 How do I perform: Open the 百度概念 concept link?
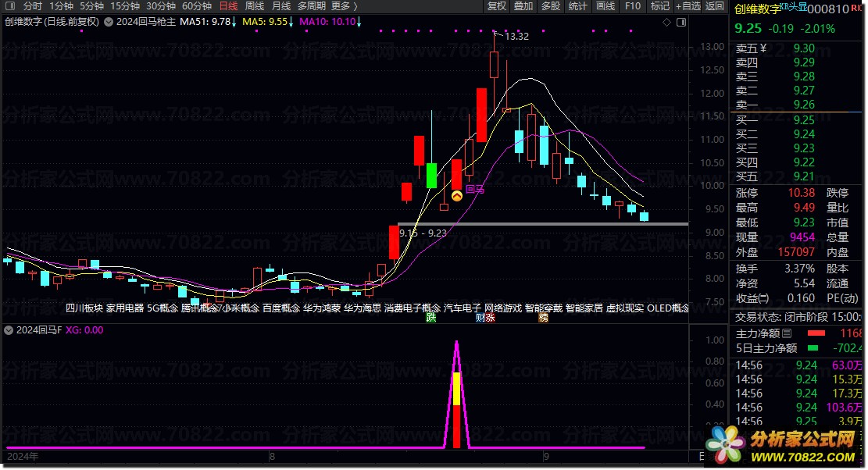pos(281,308)
